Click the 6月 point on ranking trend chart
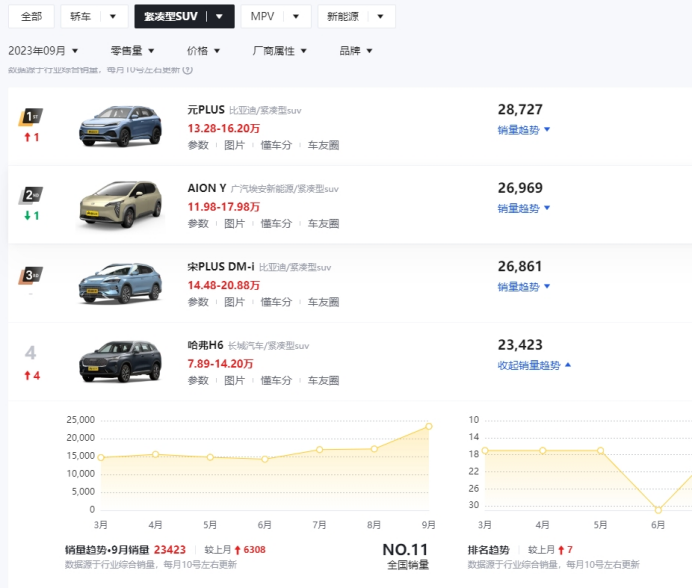Image resolution: width=692 pixels, height=588 pixels. click(658, 510)
